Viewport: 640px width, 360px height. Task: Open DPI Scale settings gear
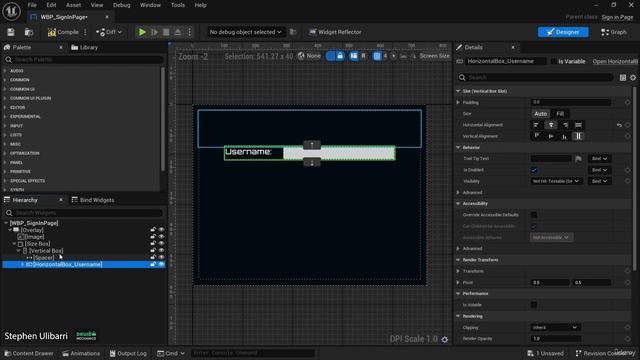coord(444,339)
